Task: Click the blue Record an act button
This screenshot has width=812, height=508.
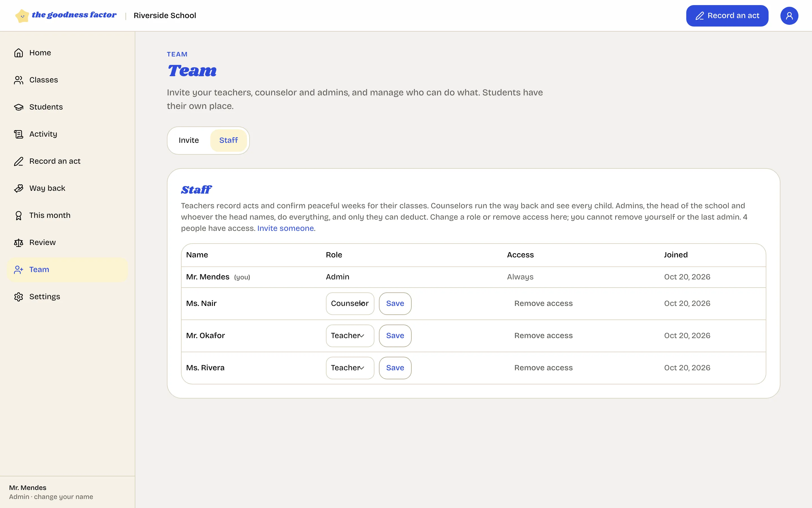Action: point(727,16)
